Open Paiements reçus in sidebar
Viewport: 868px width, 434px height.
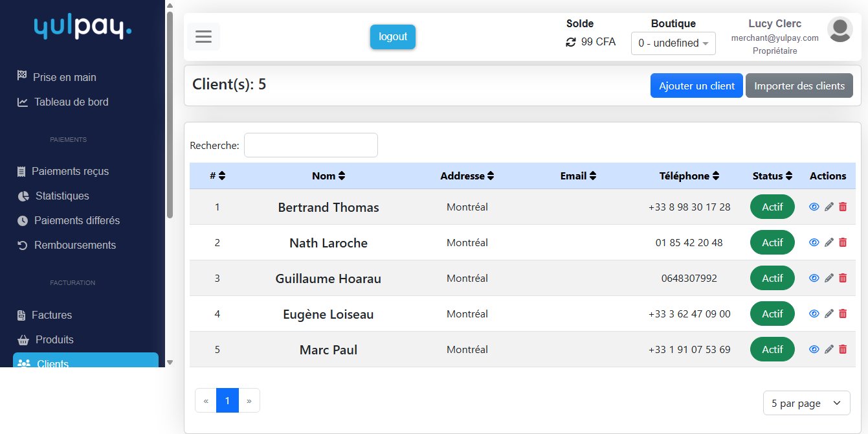point(70,172)
